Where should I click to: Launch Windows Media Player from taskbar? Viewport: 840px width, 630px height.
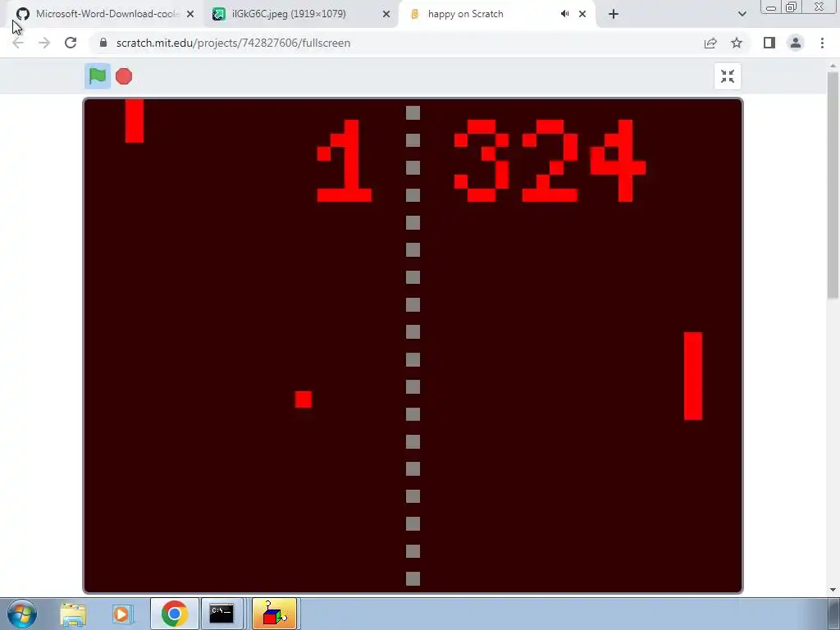(x=122, y=614)
